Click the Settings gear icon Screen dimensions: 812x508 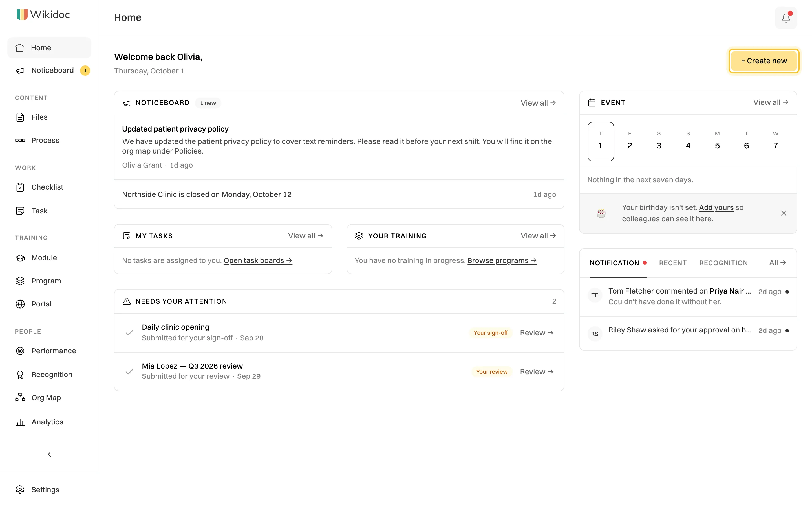(20, 490)
